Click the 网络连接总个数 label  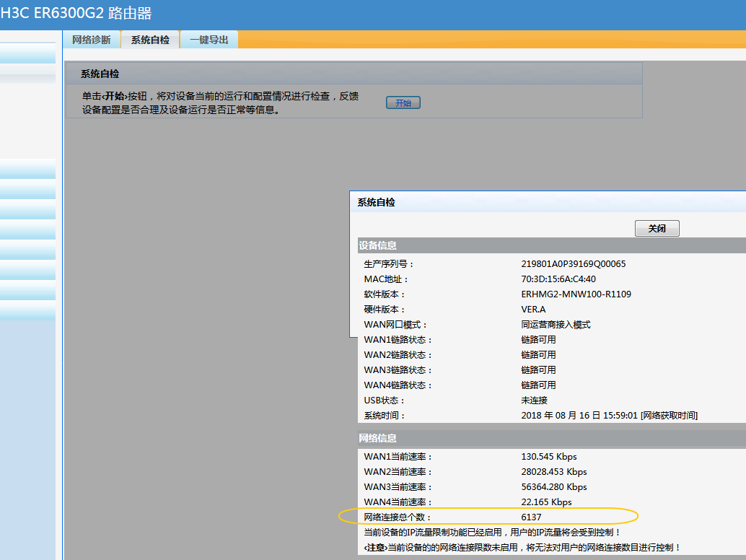(x=398, y=517)
